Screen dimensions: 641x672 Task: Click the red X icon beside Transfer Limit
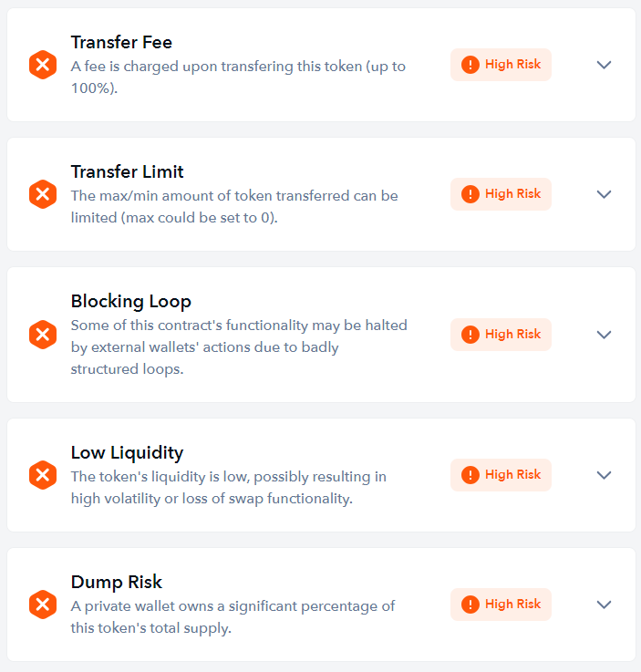click(x=43, y=194)
